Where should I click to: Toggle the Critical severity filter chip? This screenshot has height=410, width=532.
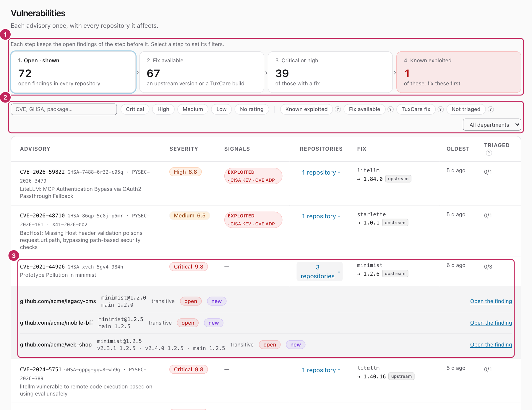[135, 109]
